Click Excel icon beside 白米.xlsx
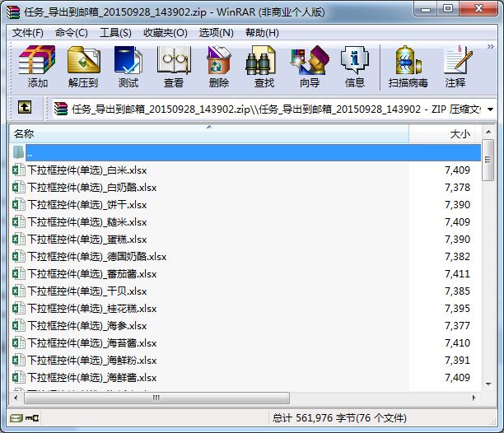The image size is (504, 433). 19,170
